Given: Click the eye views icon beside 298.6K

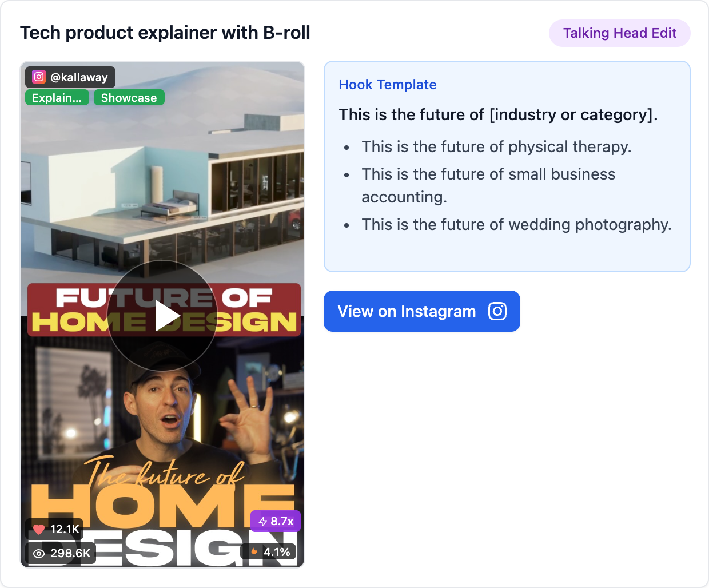Looking at the screenshot, I should (39, 553).
